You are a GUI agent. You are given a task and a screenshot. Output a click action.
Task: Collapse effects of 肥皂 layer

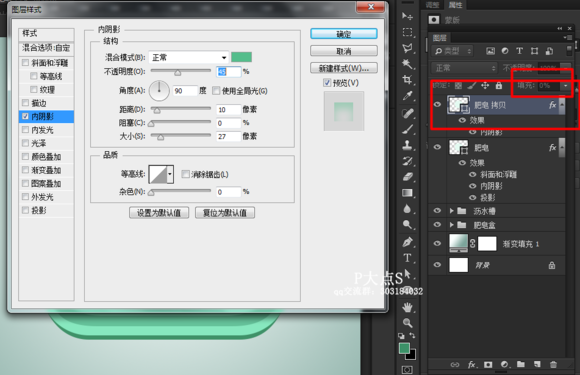(x=562, y=147)
